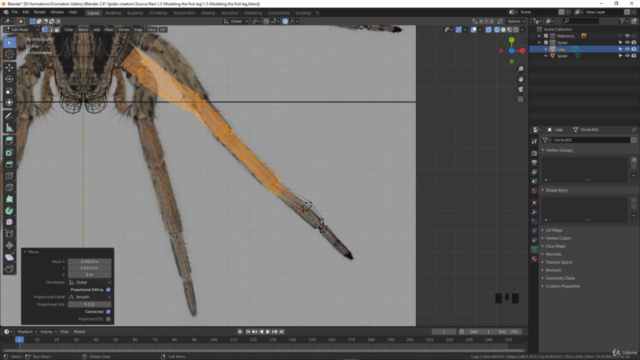640x360 pixels.
Task: Click the outliner search field
Action: point(582,21)
